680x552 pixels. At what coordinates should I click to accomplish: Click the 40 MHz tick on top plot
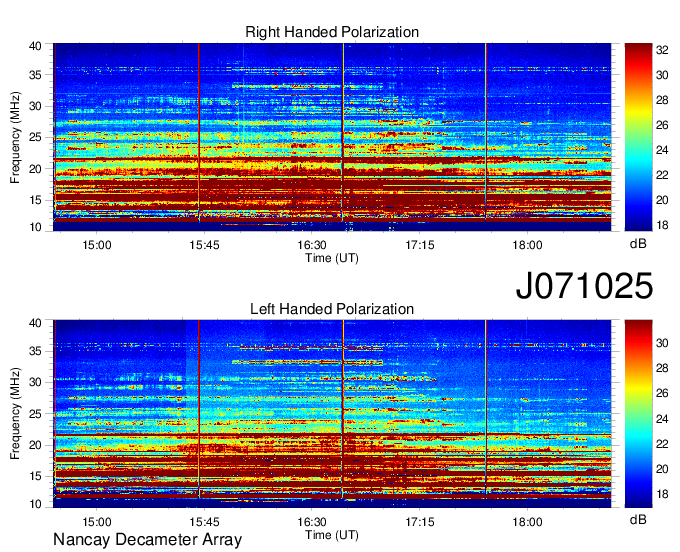pyautogui.click(x=36, y=46)
